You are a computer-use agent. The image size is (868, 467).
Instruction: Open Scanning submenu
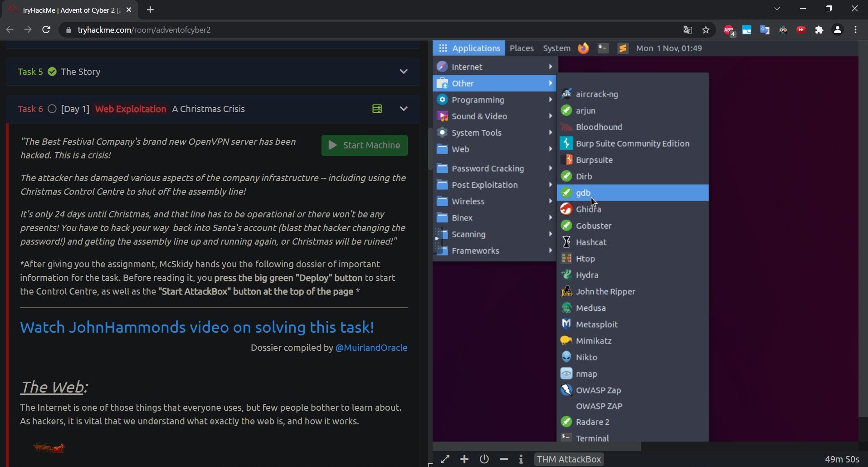[495, 234]
